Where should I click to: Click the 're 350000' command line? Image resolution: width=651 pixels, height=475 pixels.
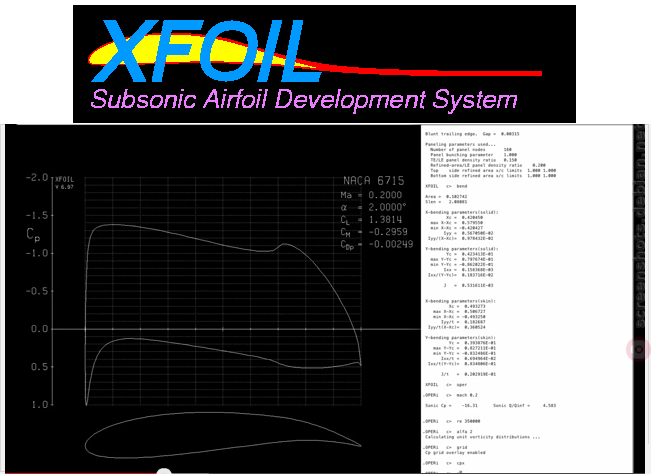pyautogui.click(x=451, y=421)
